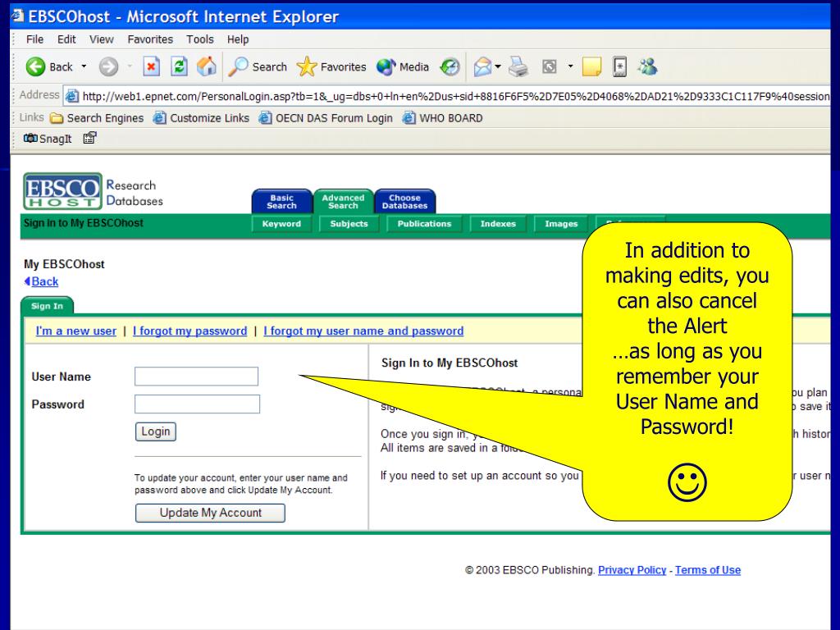Open the Mail button dropdown arrow
Screen dimensions: 840x630
click(498, 67)
